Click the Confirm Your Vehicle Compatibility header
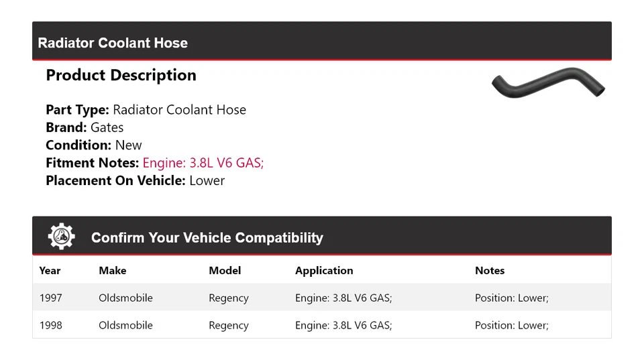Screen dimensions: 644x360 click(x=207, y=238)
